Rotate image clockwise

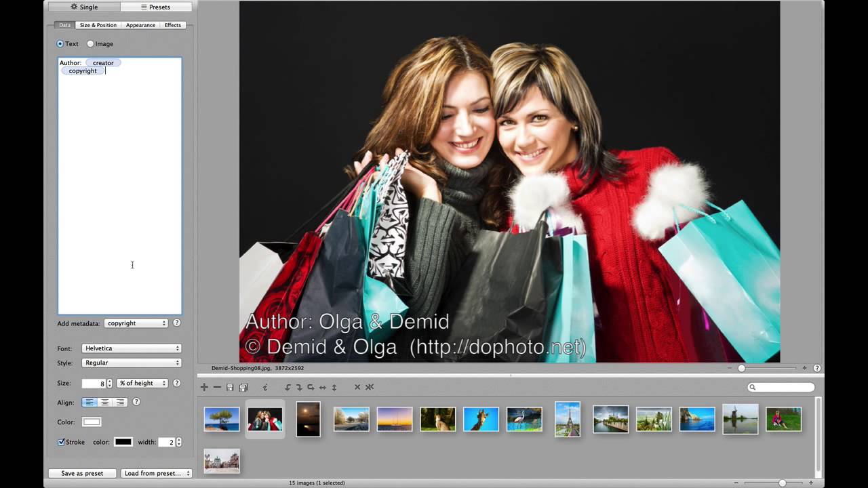[299, 387]
